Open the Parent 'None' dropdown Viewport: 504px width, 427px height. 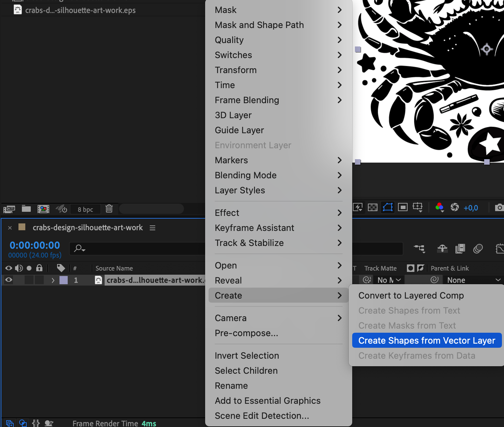pos(474,280)
